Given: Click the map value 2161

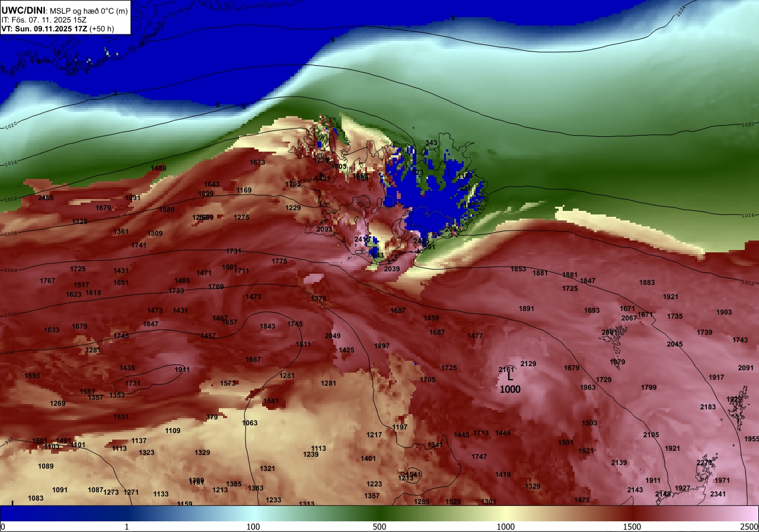Looking at the screenshot, I should click(x=506, y=370).
